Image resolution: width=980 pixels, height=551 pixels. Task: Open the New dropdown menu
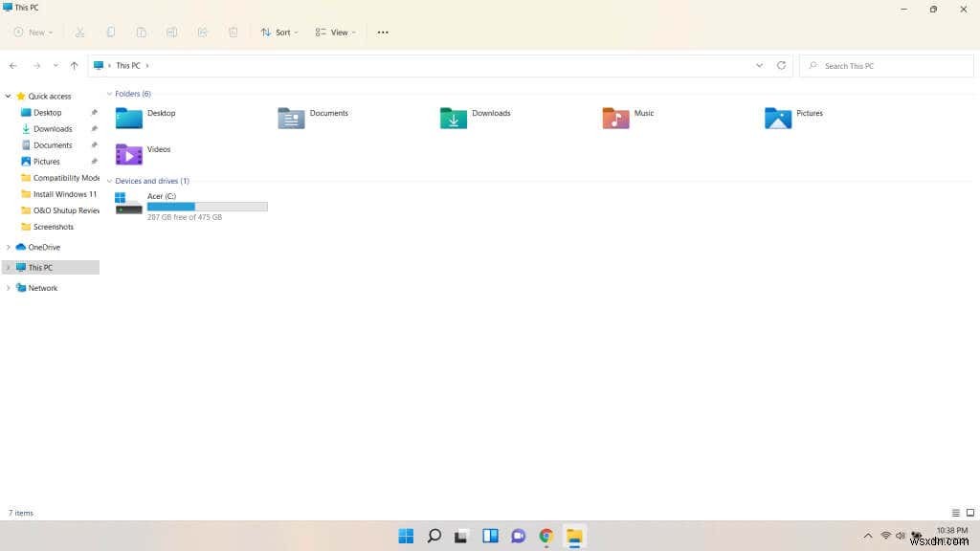[x=33, y=33]
